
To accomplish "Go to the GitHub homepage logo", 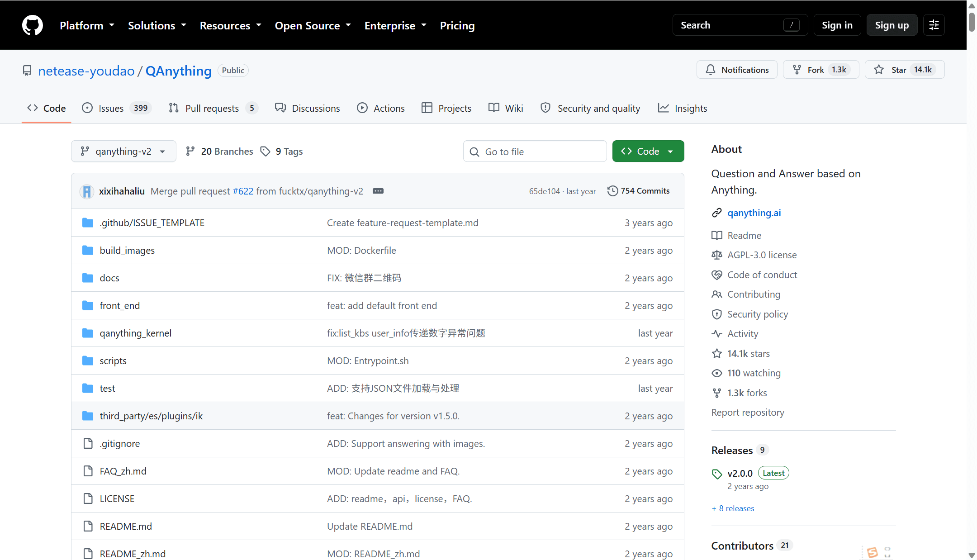I will [33, 25].
